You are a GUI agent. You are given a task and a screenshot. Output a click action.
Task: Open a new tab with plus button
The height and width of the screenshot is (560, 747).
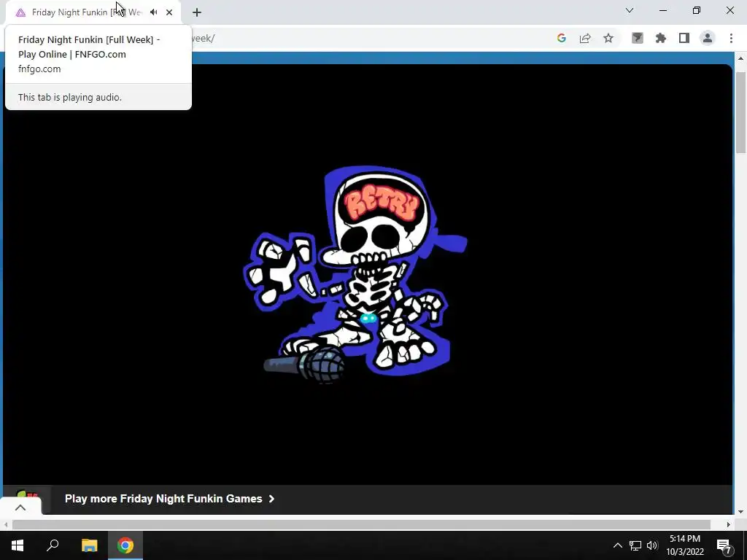(x=197, y=12)
